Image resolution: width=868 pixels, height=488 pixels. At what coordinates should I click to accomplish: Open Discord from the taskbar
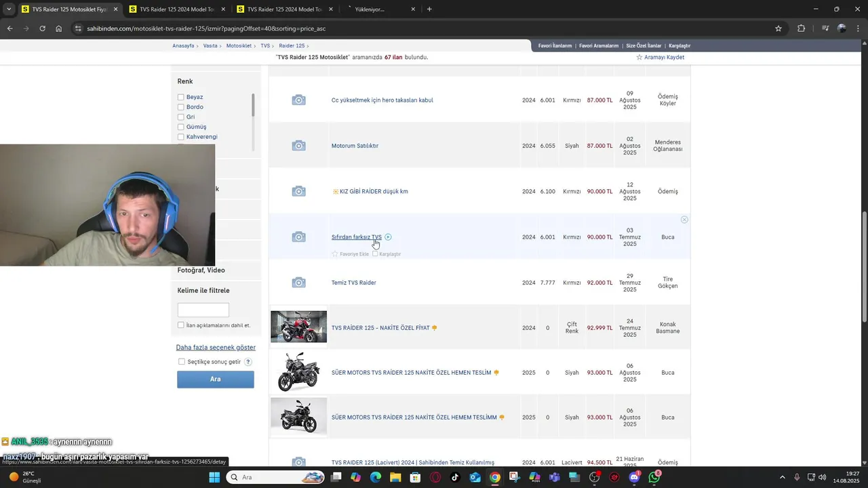tap(635, 477)
